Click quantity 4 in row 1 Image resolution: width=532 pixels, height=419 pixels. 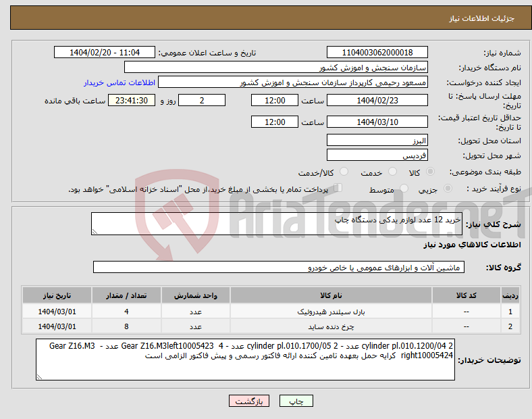pyautogui.click(x=126, y=312)
